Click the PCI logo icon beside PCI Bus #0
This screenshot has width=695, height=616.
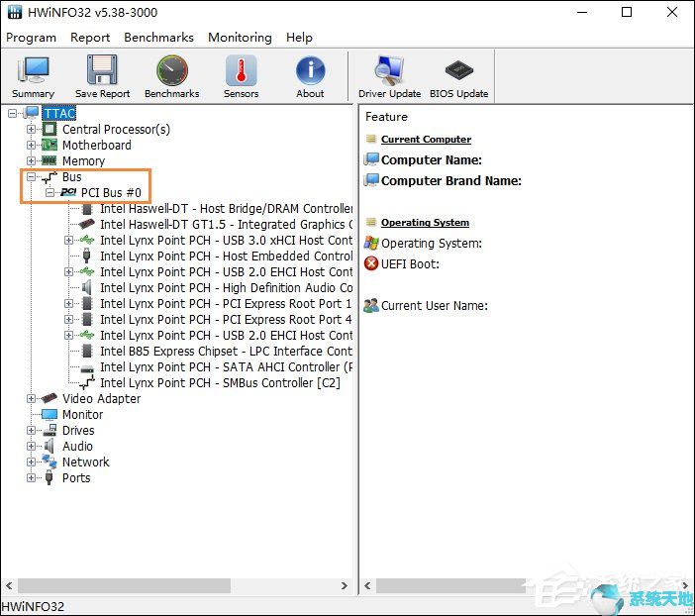pyautogui.click(x=68, y=192)
